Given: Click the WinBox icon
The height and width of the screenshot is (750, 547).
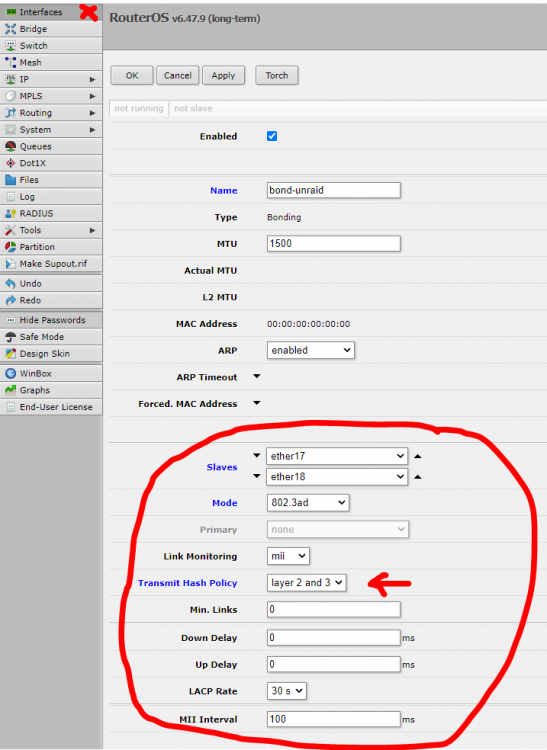Looking at the screenshot, I should pos(11,373).
